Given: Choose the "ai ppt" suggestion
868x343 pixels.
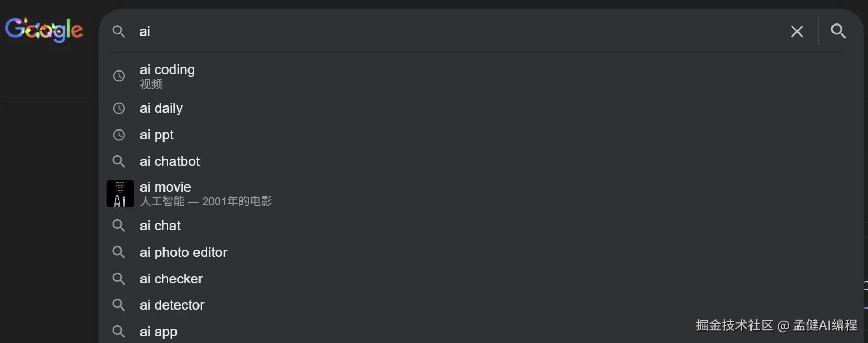Looking at the screenshot, I should click(x=157, y=135).
